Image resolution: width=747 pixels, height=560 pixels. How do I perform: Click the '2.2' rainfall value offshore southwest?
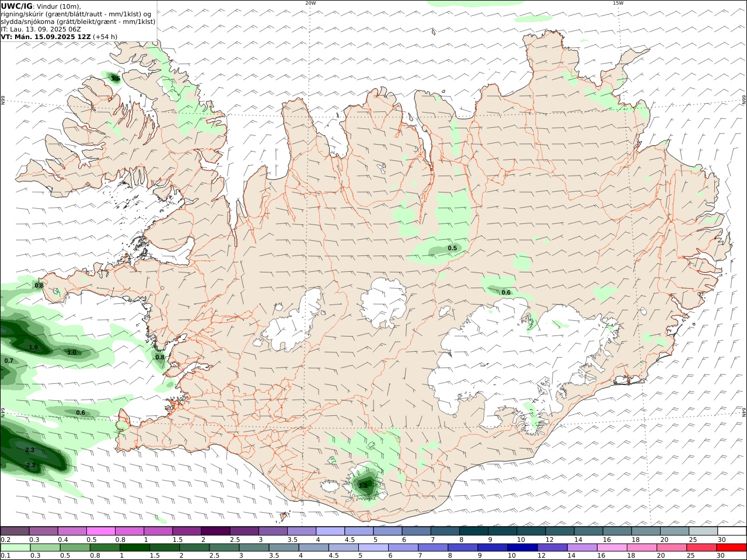click(x=31, y=465)
